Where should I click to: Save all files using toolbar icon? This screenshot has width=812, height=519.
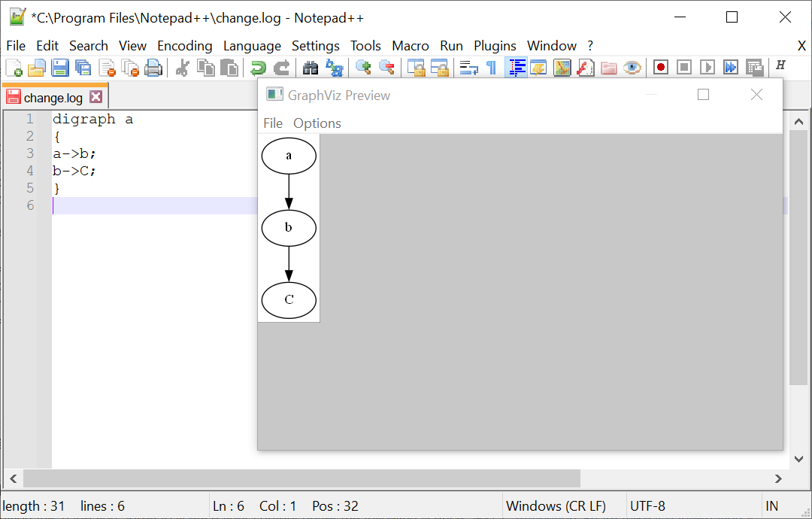click(83, 68)
